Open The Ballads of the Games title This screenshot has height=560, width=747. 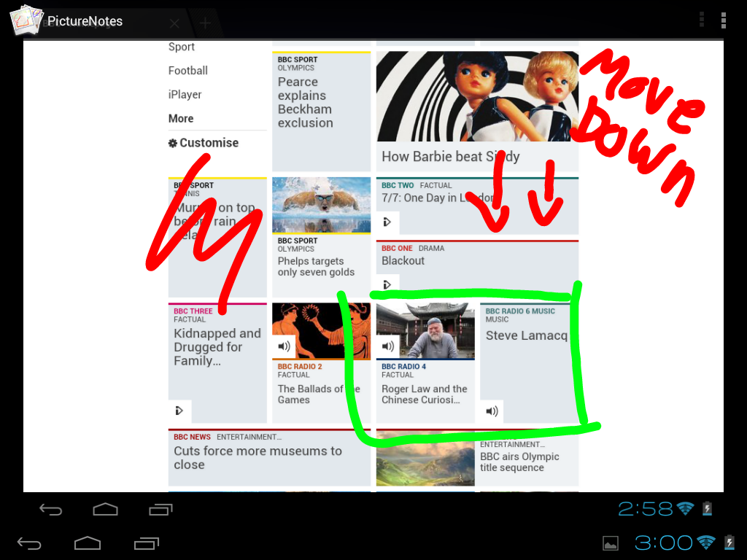pyautogui.click(x=319, y=394)
